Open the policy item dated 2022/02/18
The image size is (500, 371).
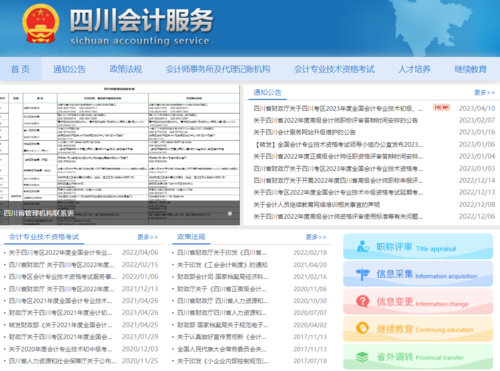(x=222, y=252)
